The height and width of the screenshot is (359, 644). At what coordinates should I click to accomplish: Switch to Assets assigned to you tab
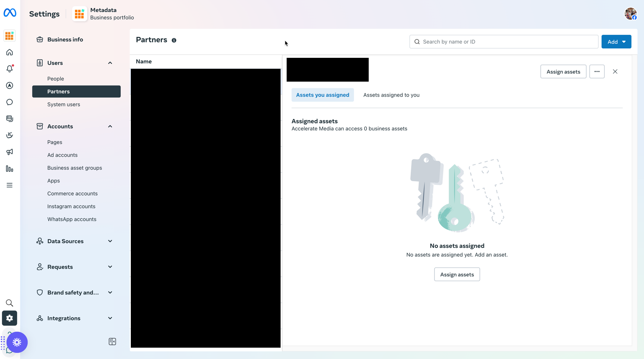pos(391,95)
